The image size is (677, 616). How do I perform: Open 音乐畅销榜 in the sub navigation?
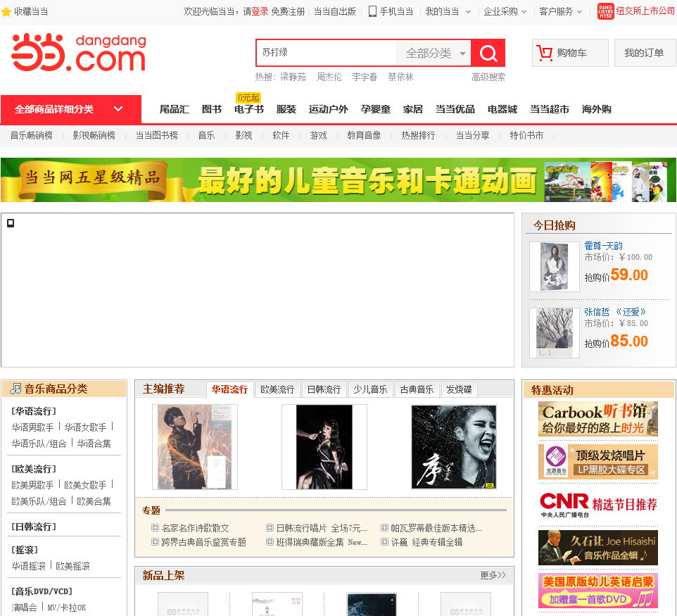[32, 135]
